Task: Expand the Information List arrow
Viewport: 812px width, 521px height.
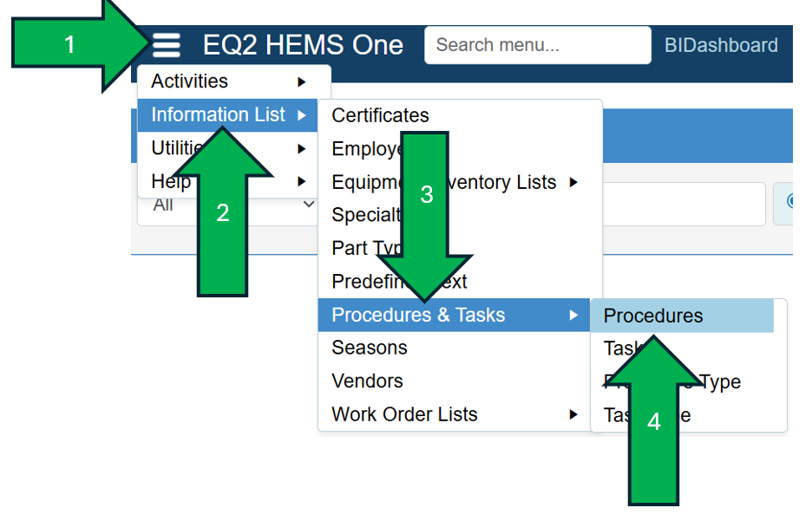Action: click(301, 114)
